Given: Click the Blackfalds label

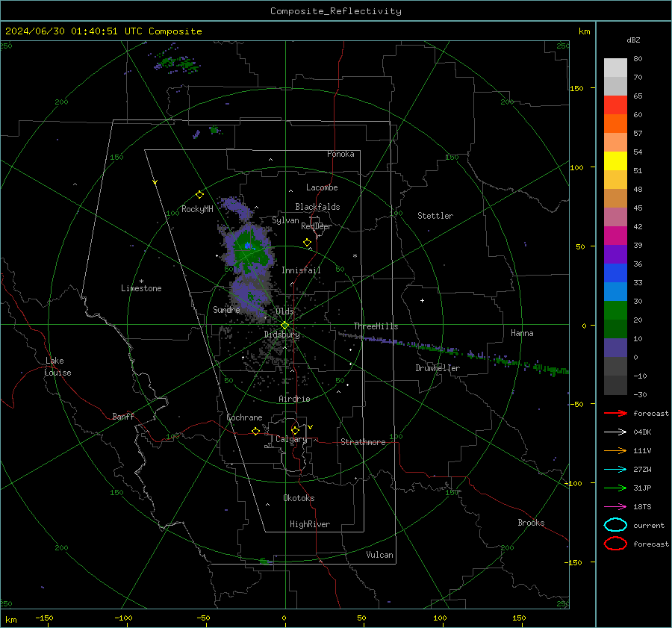Looking at the screenshot, I should 317,207.
